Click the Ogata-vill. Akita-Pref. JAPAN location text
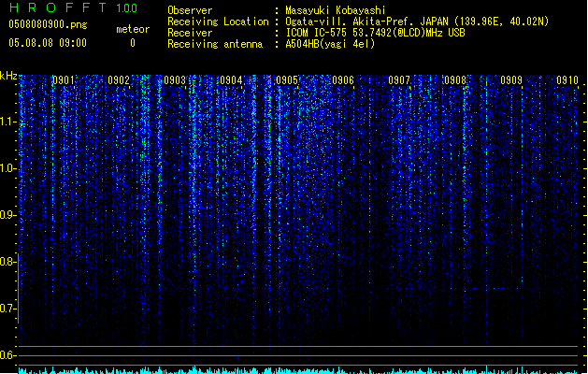Viewport: 588px width, 374px height. [417, 22]
